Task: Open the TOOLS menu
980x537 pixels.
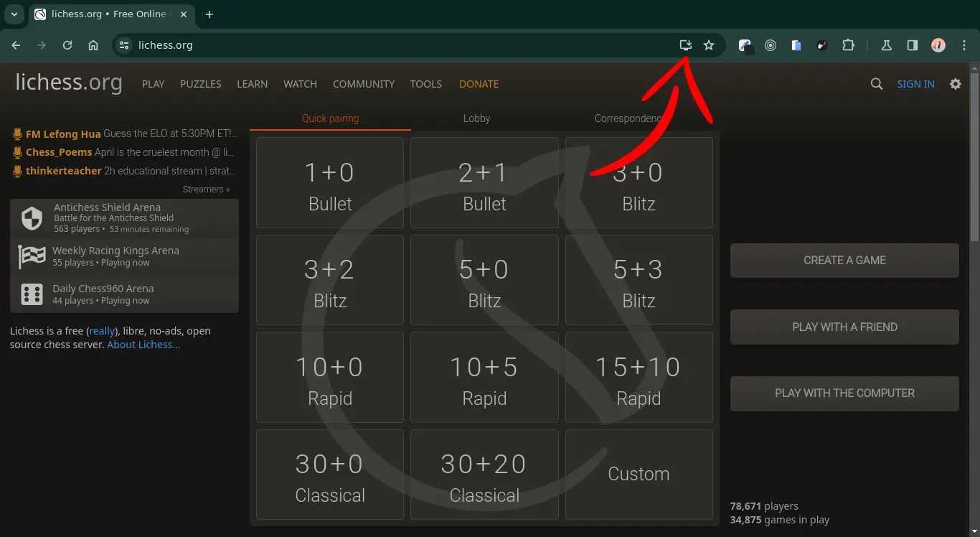Action: [426, 84]
